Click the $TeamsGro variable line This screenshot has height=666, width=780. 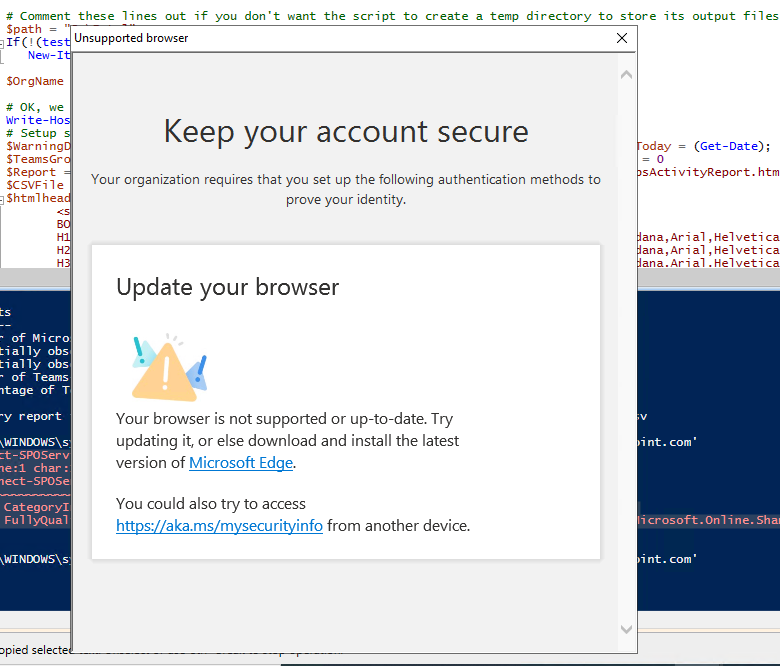[x=38, y=159]
